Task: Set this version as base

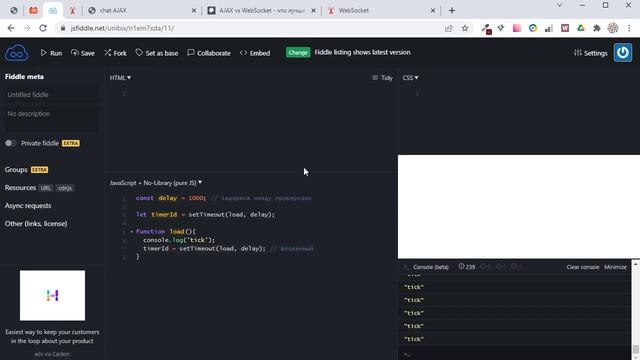Action: [157, 53]
